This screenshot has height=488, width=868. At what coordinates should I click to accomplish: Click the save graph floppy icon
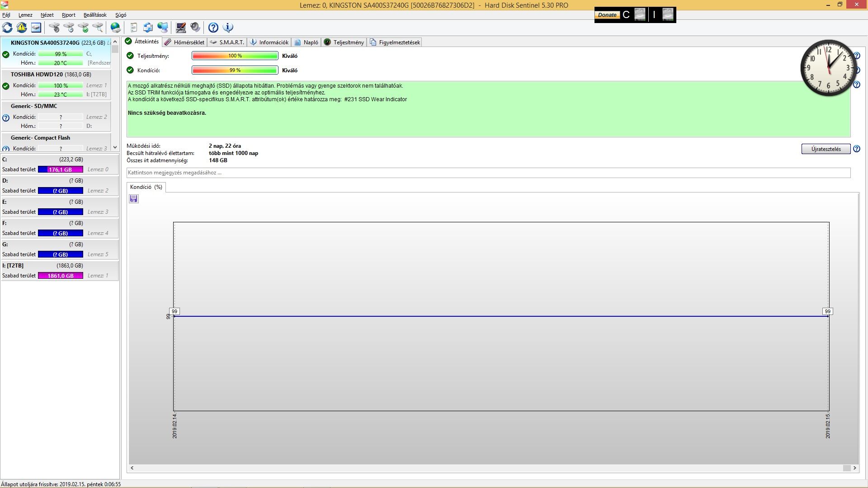click(134, 199)
